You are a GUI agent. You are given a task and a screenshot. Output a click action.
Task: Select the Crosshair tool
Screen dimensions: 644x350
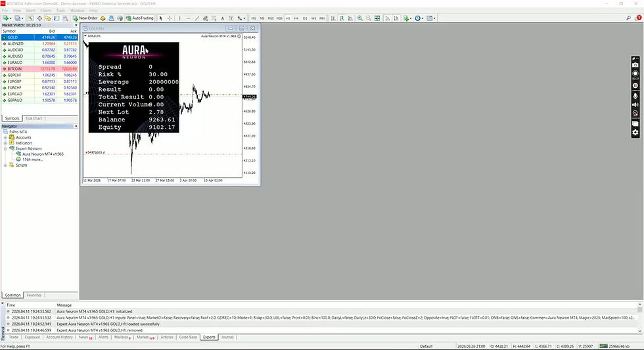(x=170, y=18)
